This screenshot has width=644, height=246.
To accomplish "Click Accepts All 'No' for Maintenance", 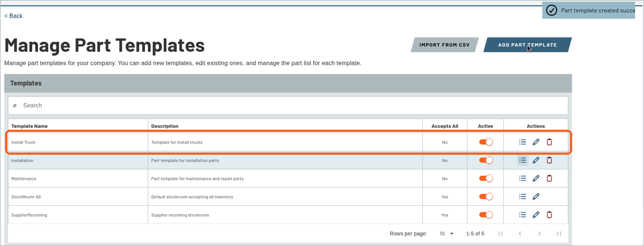I will [x=445, y=179].
